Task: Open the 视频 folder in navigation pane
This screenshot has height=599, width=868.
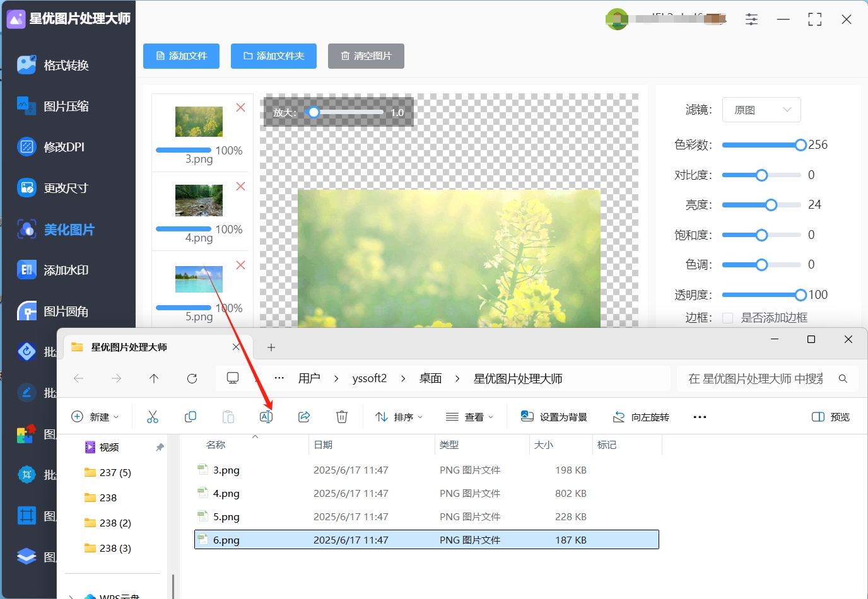Action: pyautogui.click(x=102, y=447)
